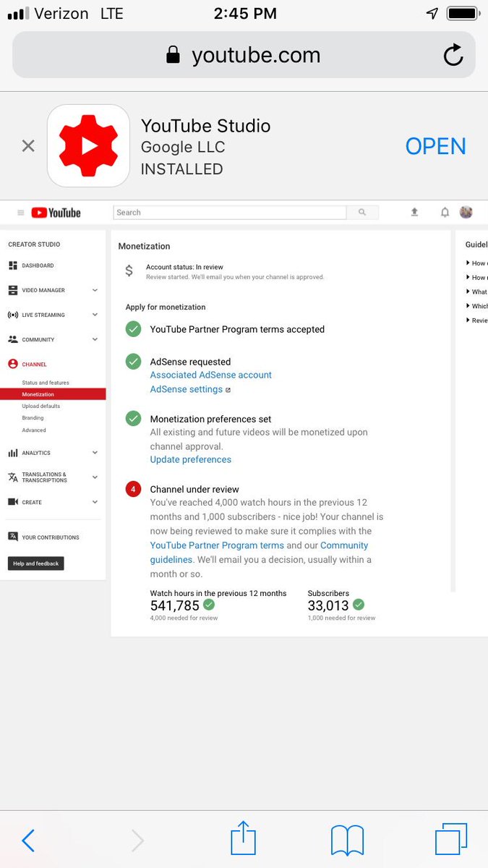The image size is (488, 868).
Task: Tap the Safari share icon
Action: [244, 838]
